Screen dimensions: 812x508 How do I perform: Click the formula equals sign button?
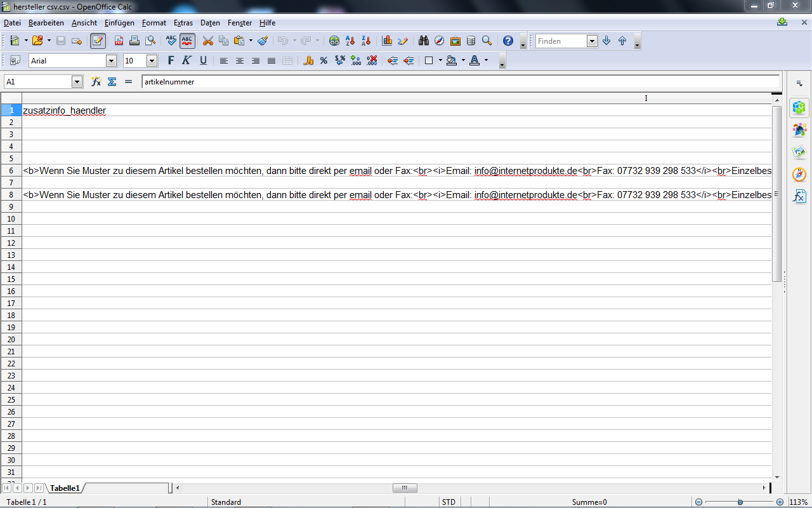(128, 82)
